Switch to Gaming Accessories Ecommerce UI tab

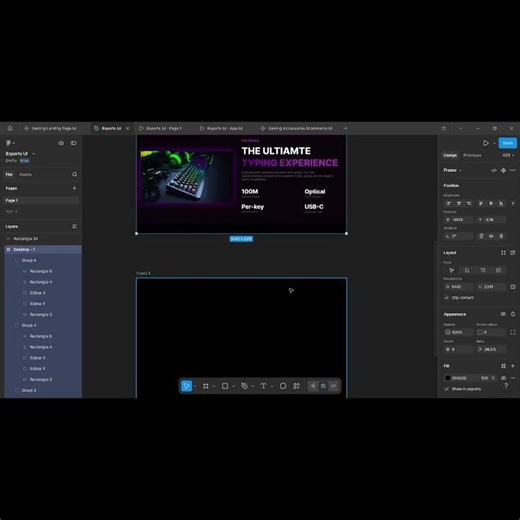(296, 128)
